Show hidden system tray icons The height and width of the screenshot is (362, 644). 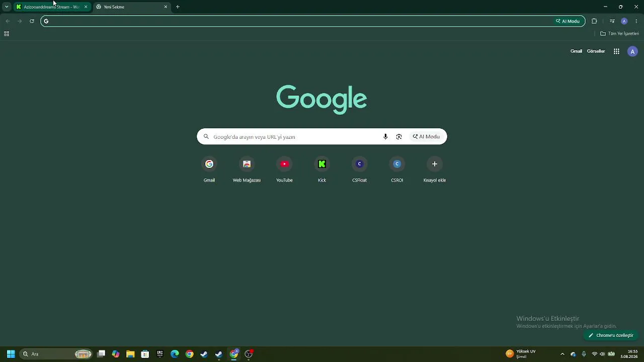coord(562,354)
